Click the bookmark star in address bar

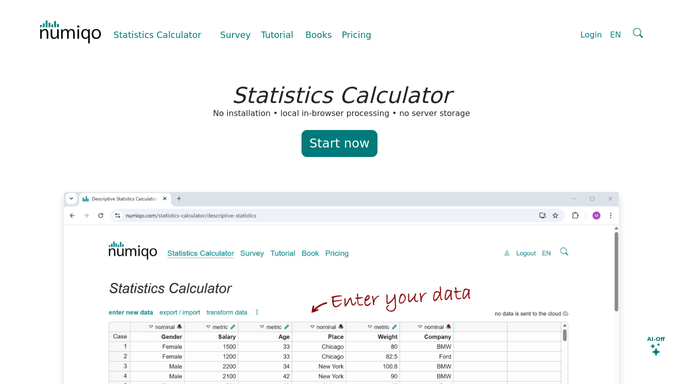click(555, 216)
